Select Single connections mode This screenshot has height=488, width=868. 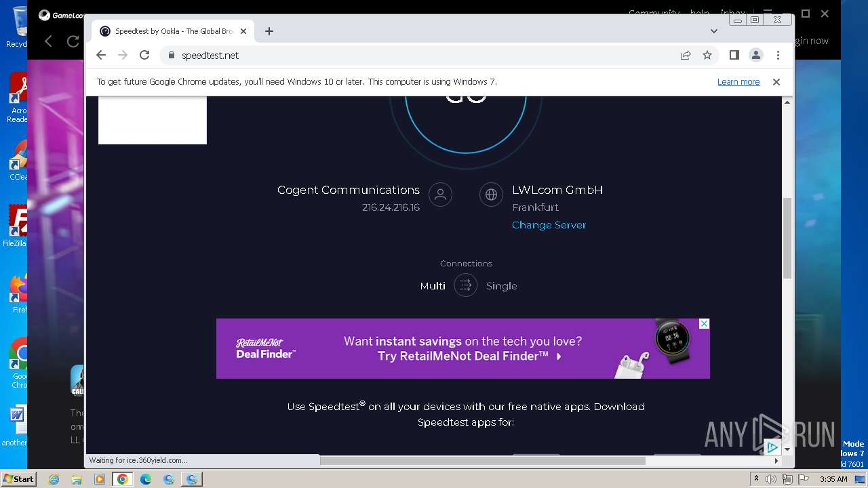(501, 286)
